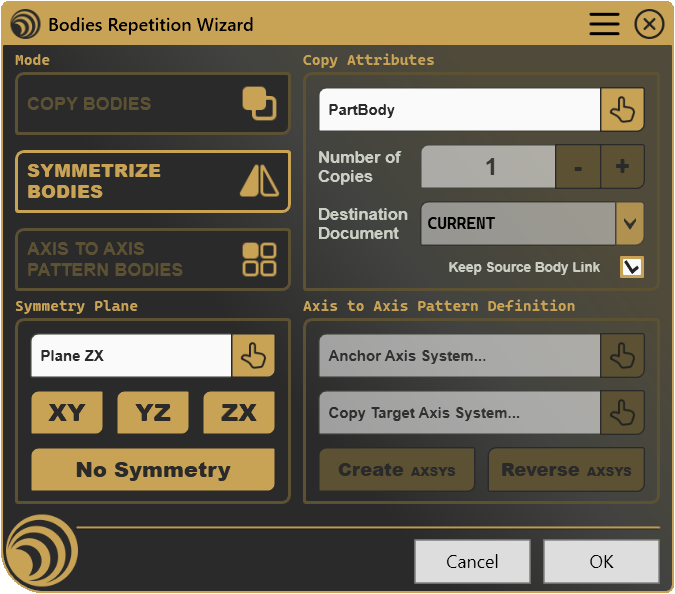
Task: Click the Anchor Axis System field
Action: coord(459,356)
